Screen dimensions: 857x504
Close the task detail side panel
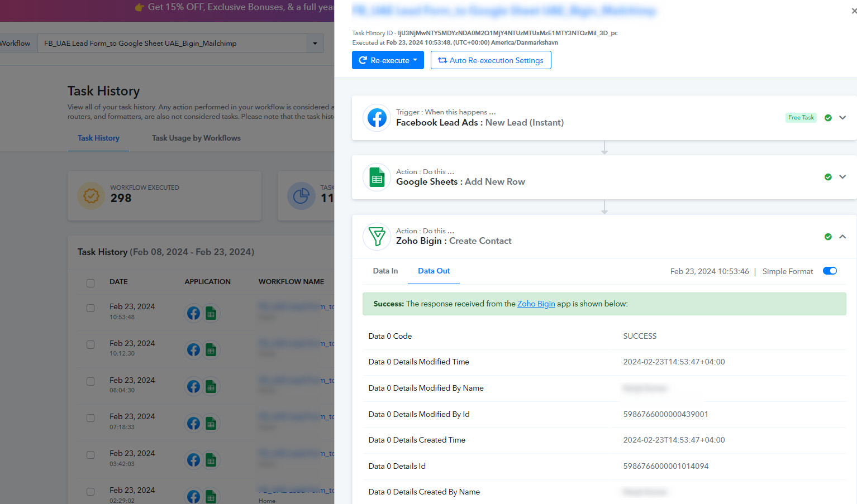[x=854, y=11]
